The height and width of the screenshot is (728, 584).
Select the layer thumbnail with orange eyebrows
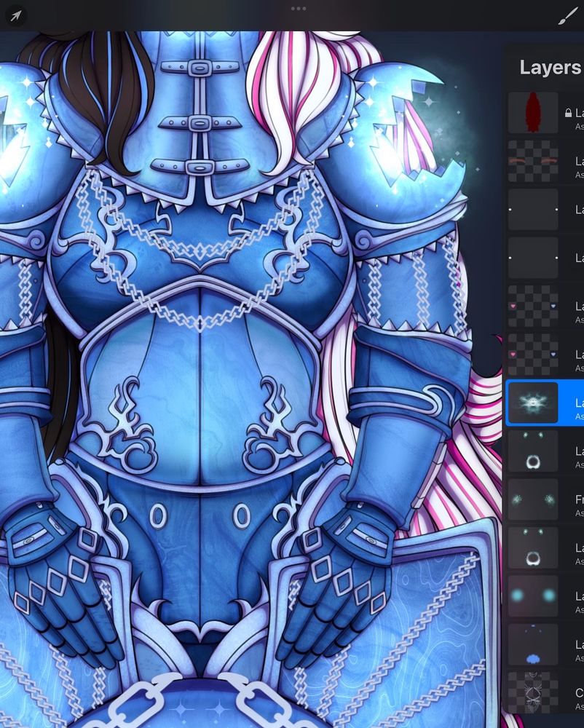click(x=533, y=161)
